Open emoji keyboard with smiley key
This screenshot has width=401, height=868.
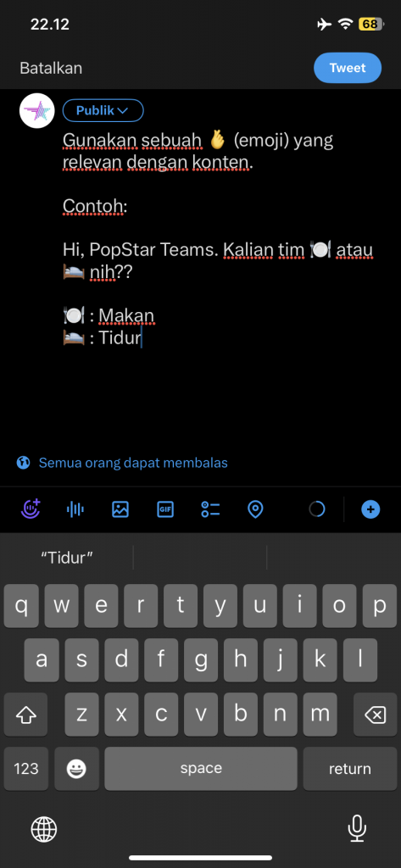(x=77, y=768)
